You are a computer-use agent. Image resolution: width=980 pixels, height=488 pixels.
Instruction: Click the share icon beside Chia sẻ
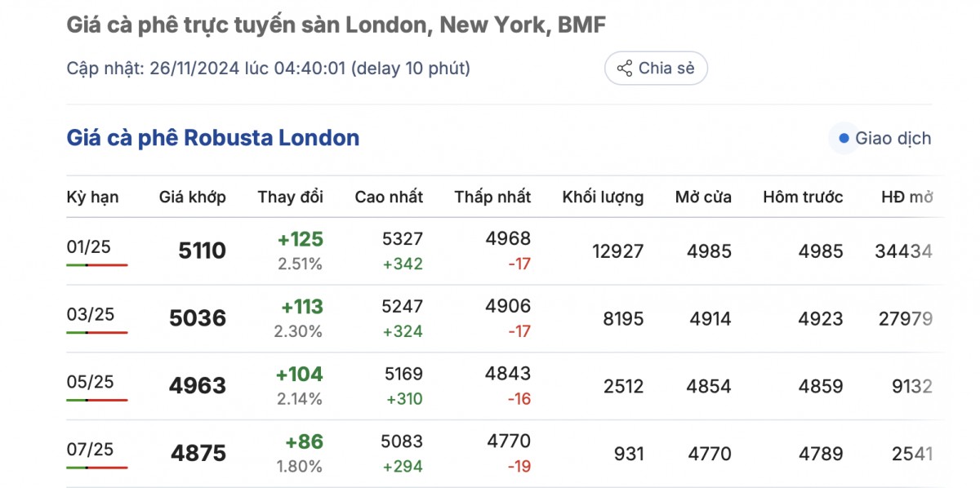pos(625,69)
